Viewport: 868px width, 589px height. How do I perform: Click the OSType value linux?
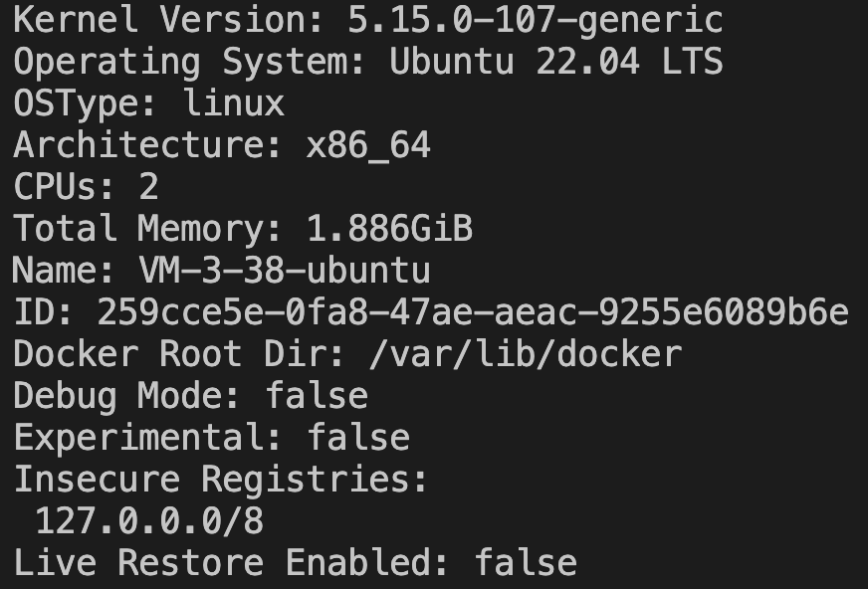pos(234,103)
